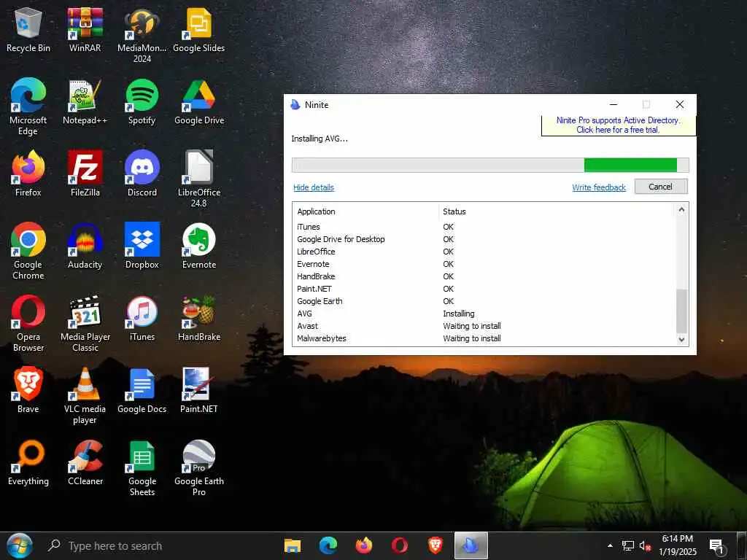This screenshot has height=560, width=747.
Task: Click the Media Player Classic desktop icon
Action: [x=85, y=324]
